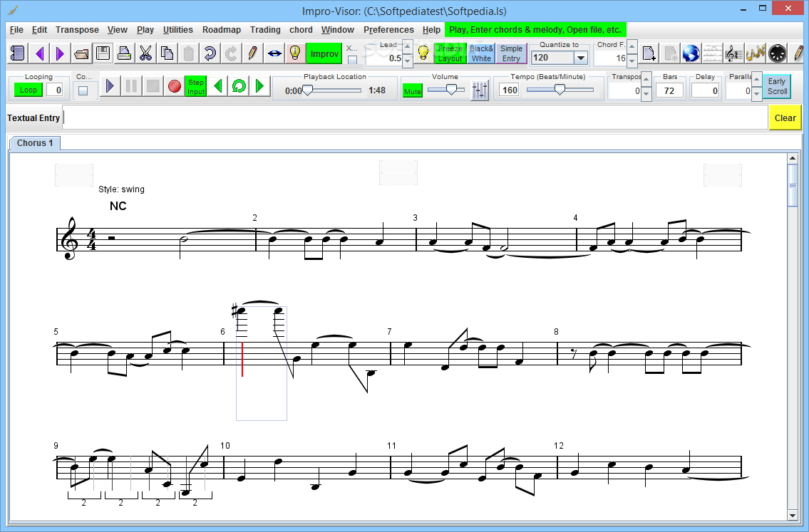The image size is (809, 532).
Task: Decrease the Lead value with down arrow
Action: click(408, 61)
